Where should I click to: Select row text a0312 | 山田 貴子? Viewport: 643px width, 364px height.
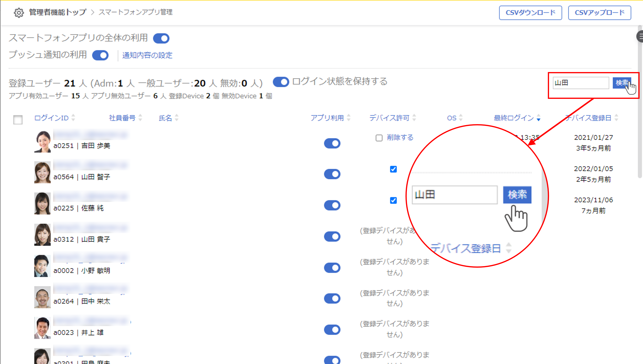click(82, 239)
